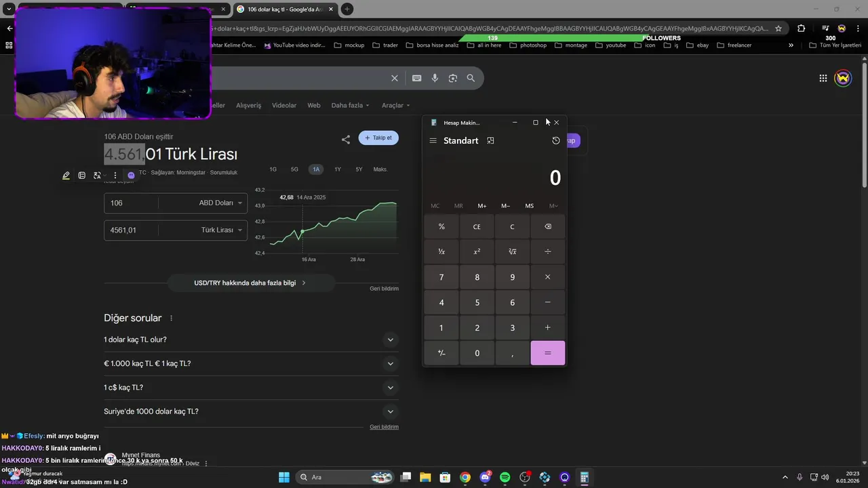Screen dimensions: 868x488
Task: Click Geri bildirim below the chart
Action: [x=384, y=289]
